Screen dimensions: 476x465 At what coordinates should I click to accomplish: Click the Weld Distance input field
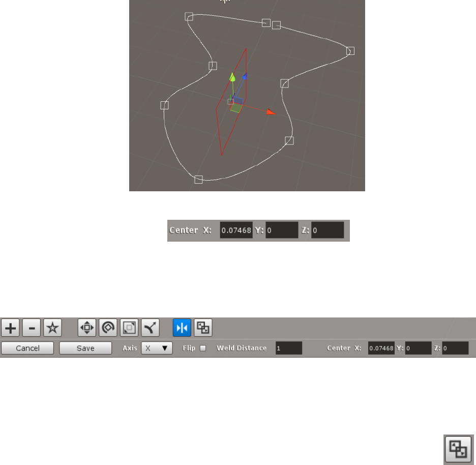click(289, 348)
